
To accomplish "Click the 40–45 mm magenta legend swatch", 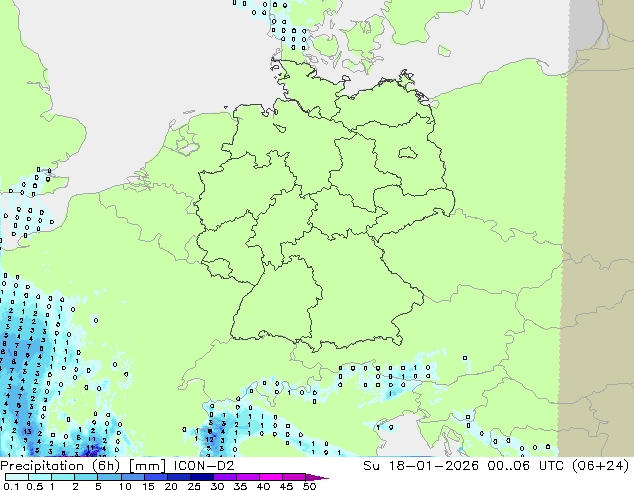I will tap(271, 477).
